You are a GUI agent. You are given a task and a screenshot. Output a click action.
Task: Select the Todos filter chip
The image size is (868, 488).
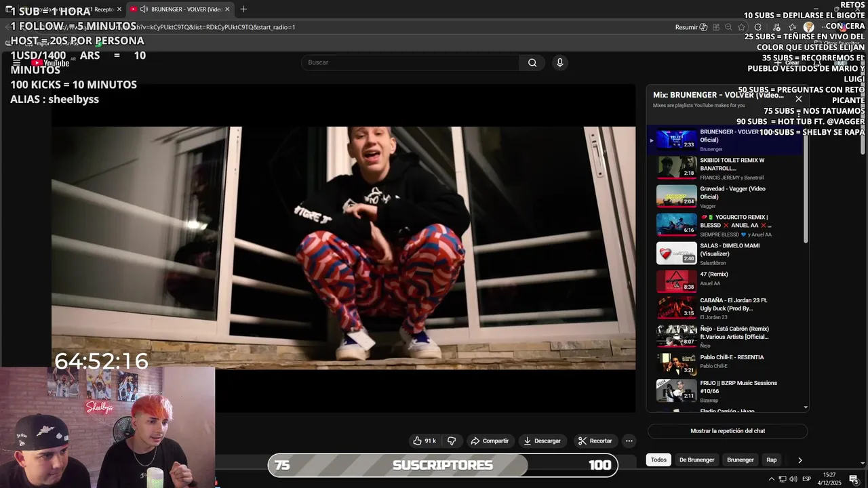(x=658, y=460)
